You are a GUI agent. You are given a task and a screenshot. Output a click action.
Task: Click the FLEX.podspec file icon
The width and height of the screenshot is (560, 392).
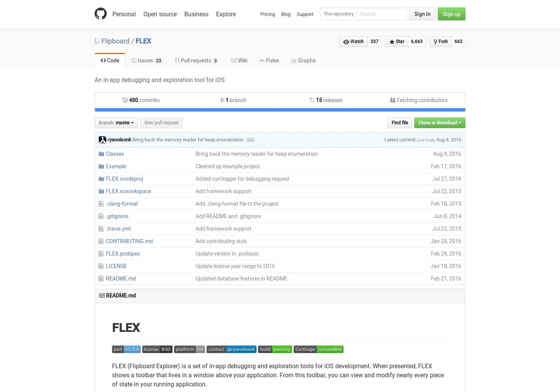point(101,254)
